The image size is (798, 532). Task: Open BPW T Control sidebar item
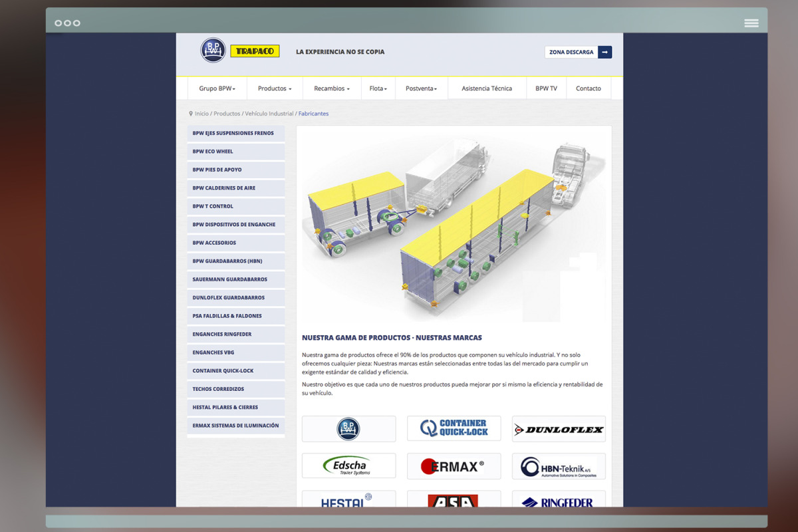pyautogui.click(x=236, y=206)
